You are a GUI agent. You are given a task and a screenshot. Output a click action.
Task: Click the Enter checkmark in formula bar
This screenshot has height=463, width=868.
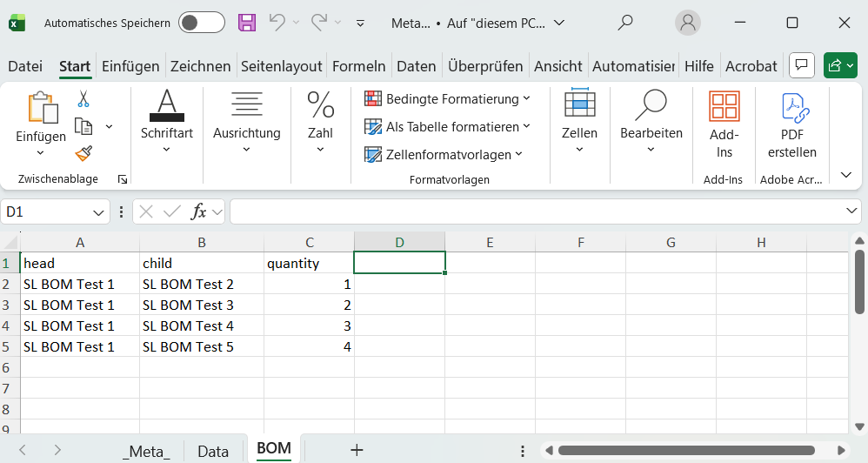[x=172, y=211]
